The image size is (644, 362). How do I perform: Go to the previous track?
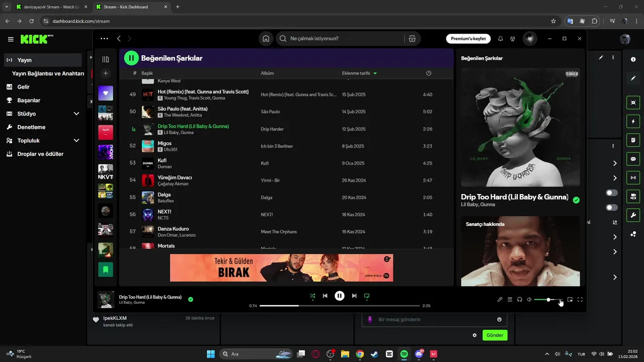[325, 296]
